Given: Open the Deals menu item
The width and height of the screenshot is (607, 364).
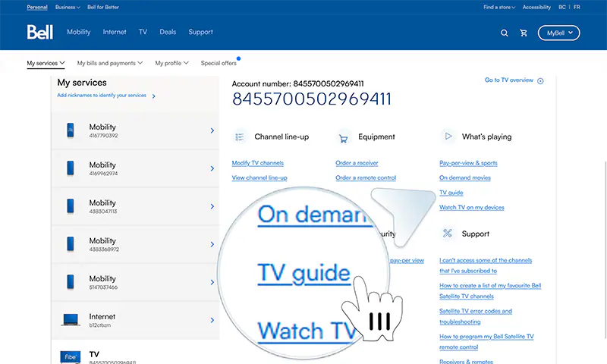Looking at the screenshot, I should (x=168, y=32).
